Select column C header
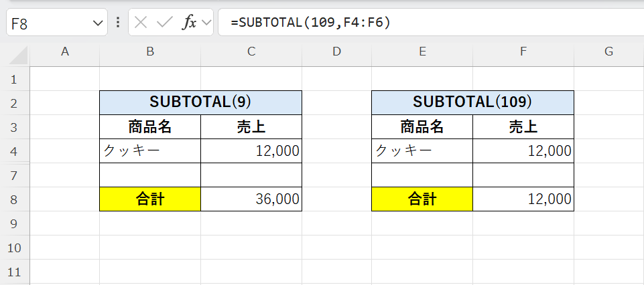 click(x=251, y=52)
